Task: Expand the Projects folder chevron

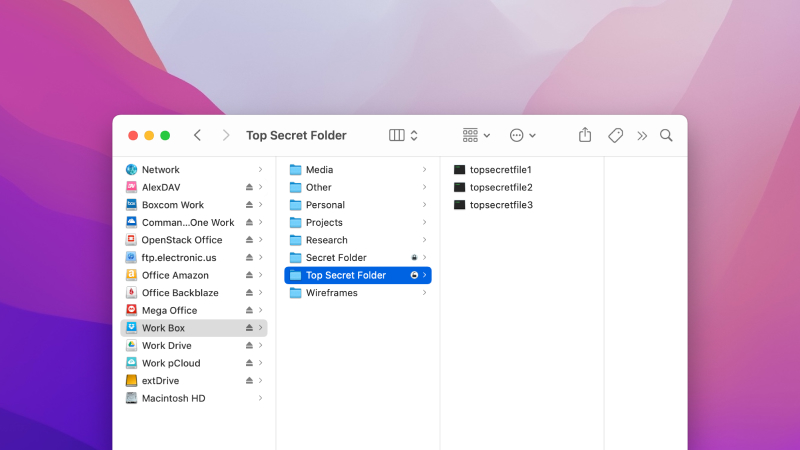Action: point(424,222)
